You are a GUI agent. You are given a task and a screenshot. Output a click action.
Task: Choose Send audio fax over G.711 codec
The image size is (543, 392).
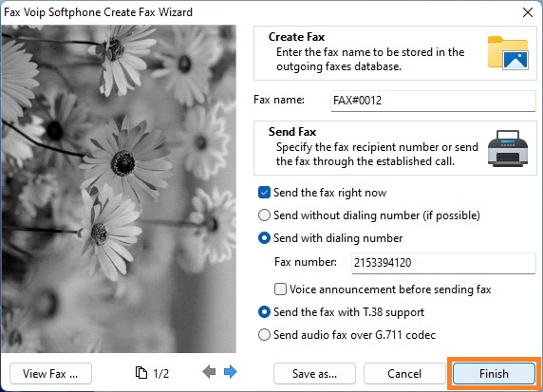[264, 335]
